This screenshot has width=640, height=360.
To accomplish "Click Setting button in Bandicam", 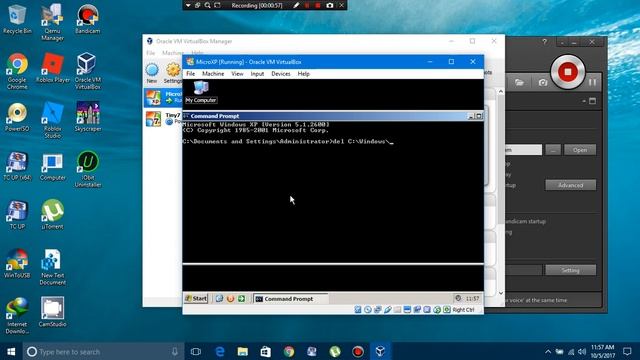I will (x=570, y=270).
